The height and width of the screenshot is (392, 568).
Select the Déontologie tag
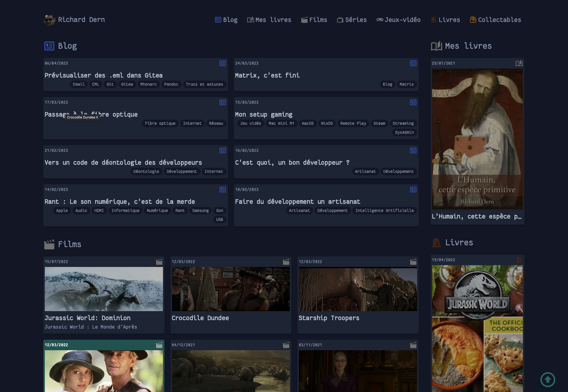pos(146,172)
